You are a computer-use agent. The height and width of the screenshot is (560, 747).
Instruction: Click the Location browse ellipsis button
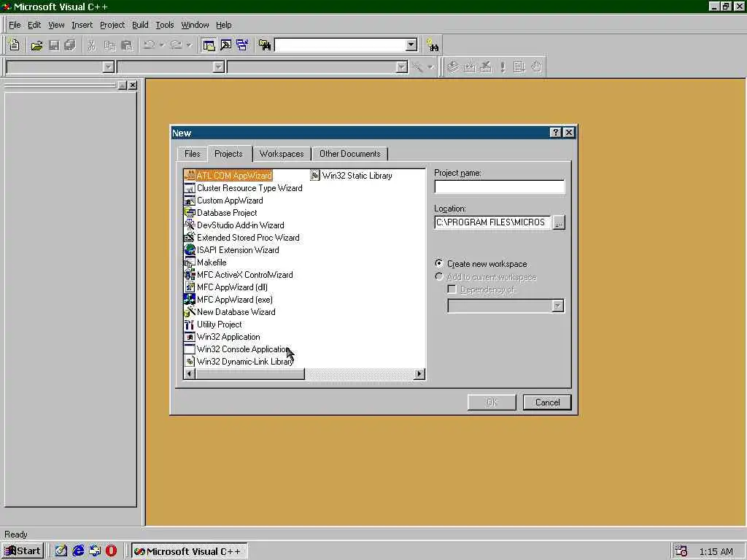[x=559, y=222]
